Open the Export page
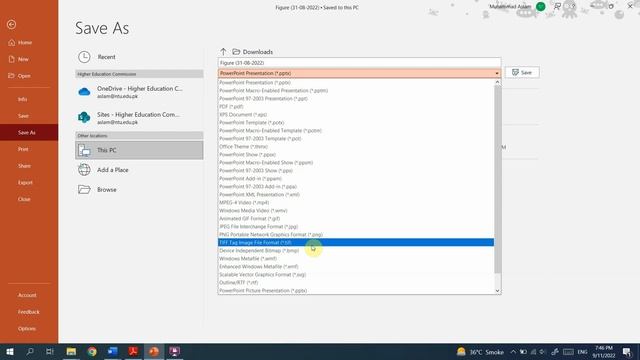This screenshot has height=360, width=640. pos(25,183)
